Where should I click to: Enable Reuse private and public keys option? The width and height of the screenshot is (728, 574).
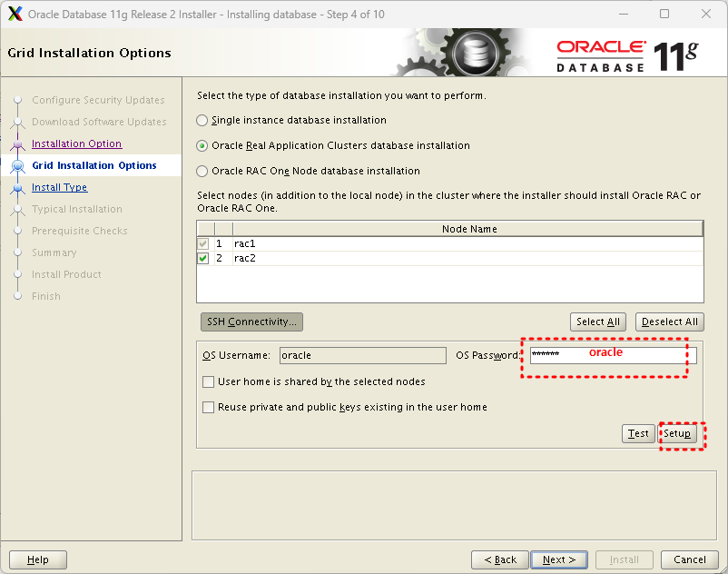click(x=209, y=407)
